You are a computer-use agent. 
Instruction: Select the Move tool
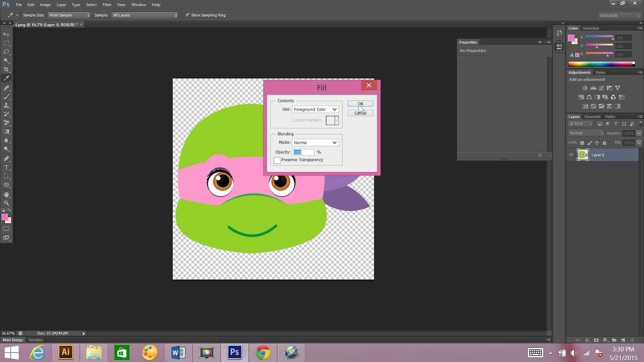click(x=7, y=34)
